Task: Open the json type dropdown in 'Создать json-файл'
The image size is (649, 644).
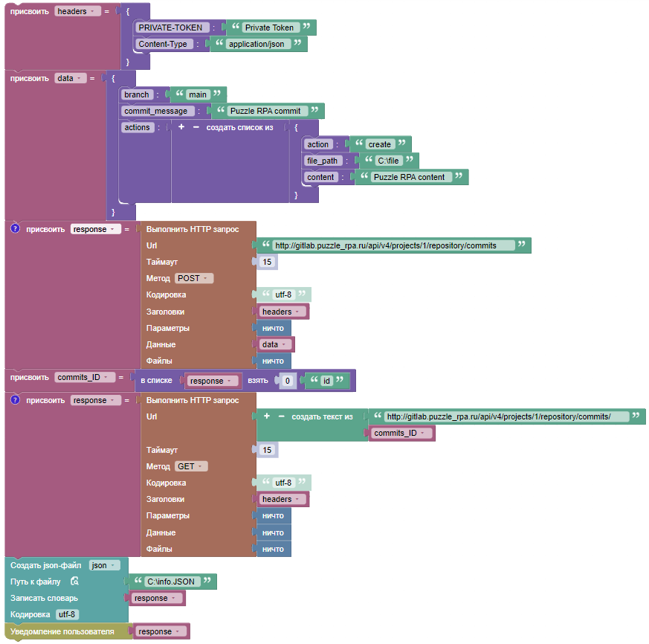Action: point(104,565)
